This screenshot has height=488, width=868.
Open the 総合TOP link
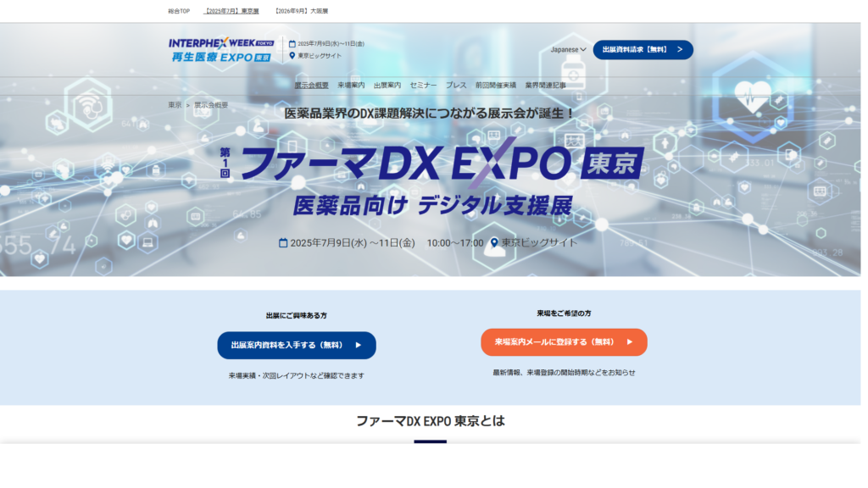coord(179,11)
